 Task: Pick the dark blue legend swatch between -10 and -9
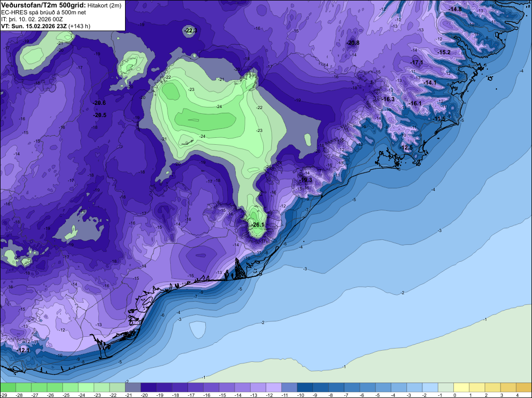pos(305,387)
